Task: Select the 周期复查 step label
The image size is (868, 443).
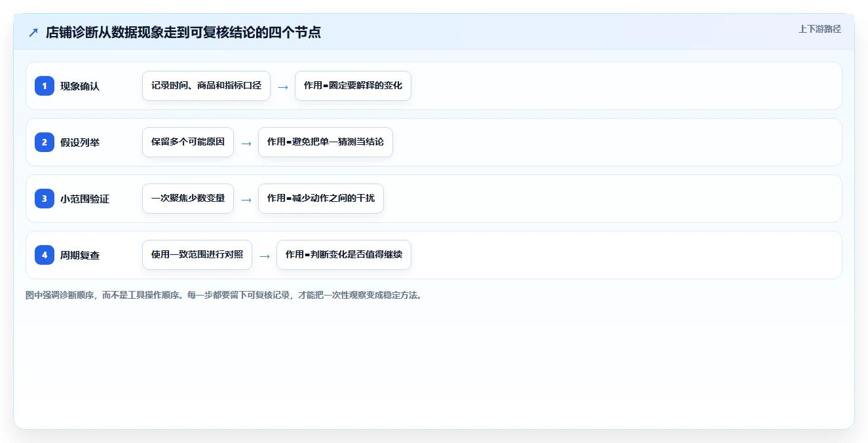Action: pos(80,255)
